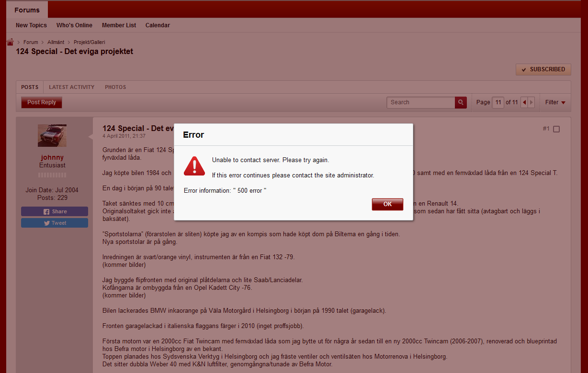588x373 pixels.
Task: Open the Forums main tab
Action: coord(27,10)
